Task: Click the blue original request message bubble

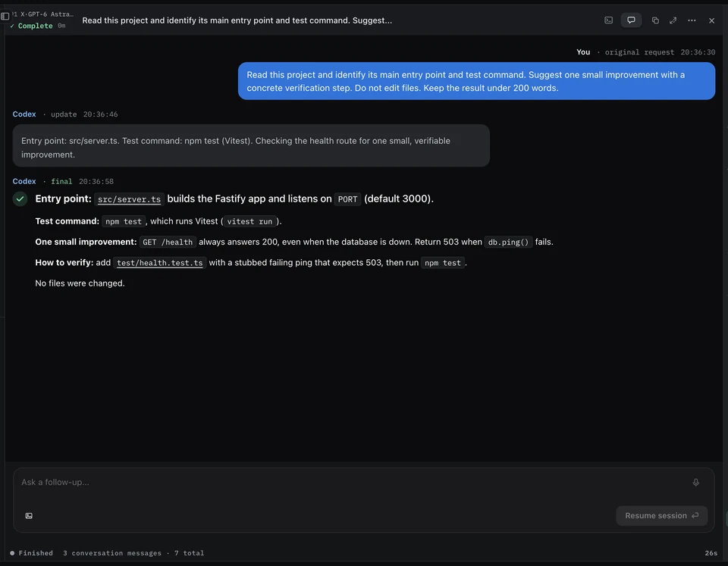Action: pyautogui.click(x=476, y=81)
